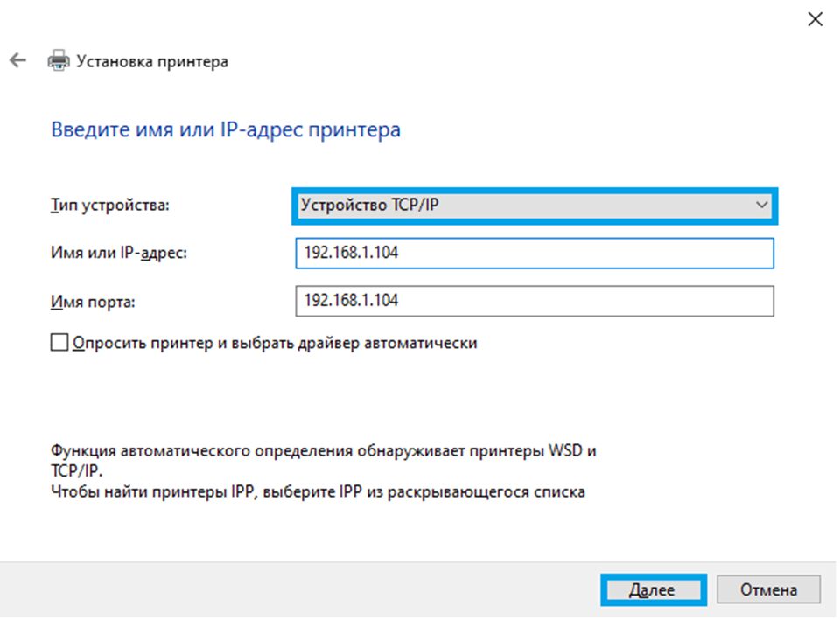Cancel setup with the Отмена button
Viewport: 840px width, 620px height.
point(768,589)
